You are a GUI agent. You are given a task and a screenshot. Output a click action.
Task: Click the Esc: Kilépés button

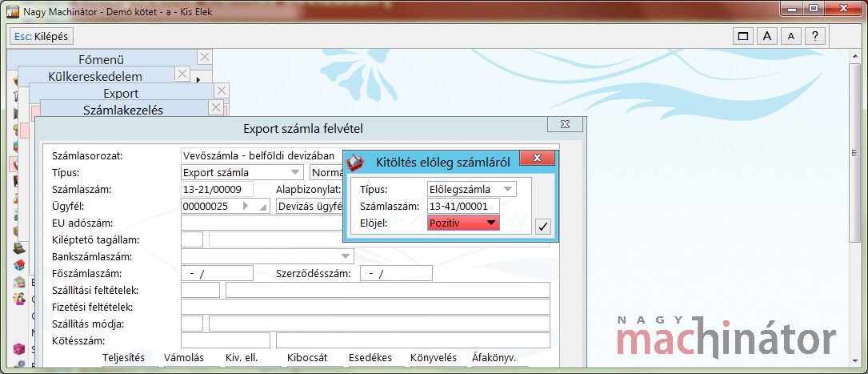pyautogui.click(x=42, y=37)
